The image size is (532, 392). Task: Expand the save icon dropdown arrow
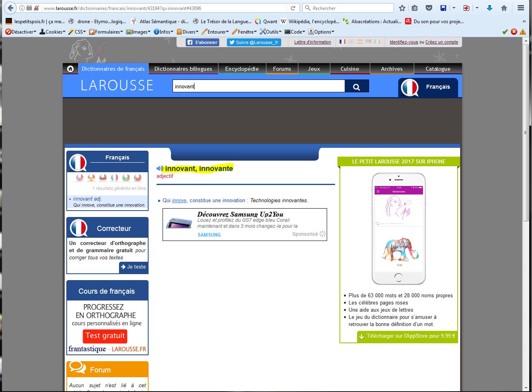454,8
